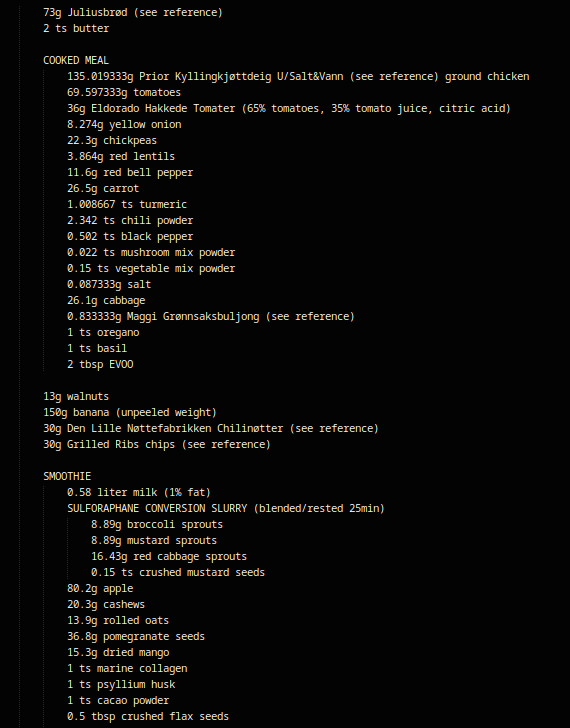Viewport: 570px width, 728px height.
Task: Select the Eldorado Hakkede Tomater line
Action: point(289,109)
